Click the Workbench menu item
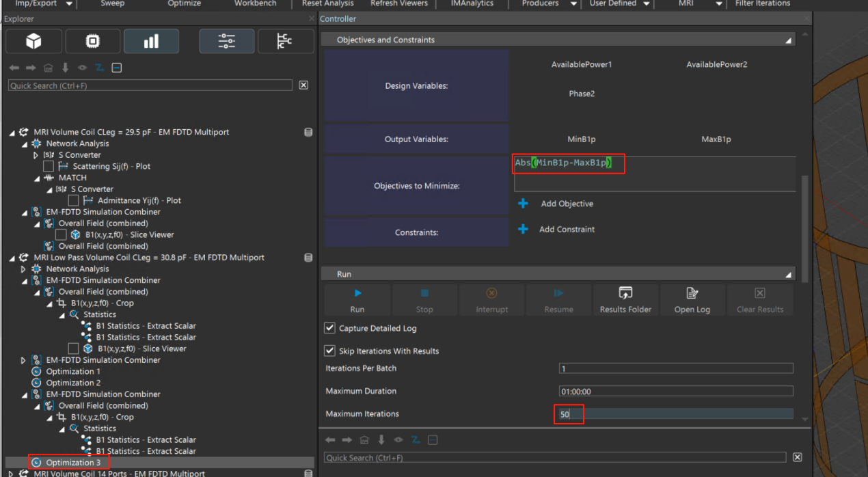Screen dimensions: 868x477 [x=255, y=3]
